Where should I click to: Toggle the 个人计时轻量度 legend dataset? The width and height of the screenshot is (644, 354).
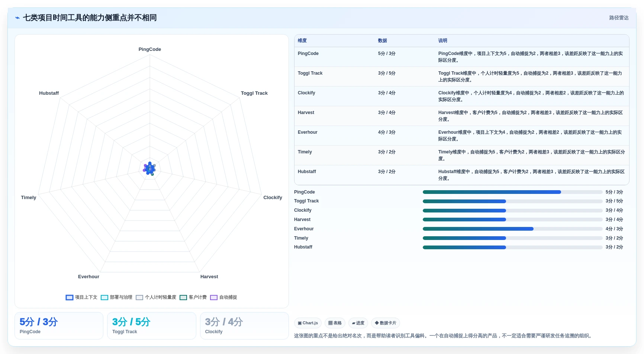coord(156,297)
